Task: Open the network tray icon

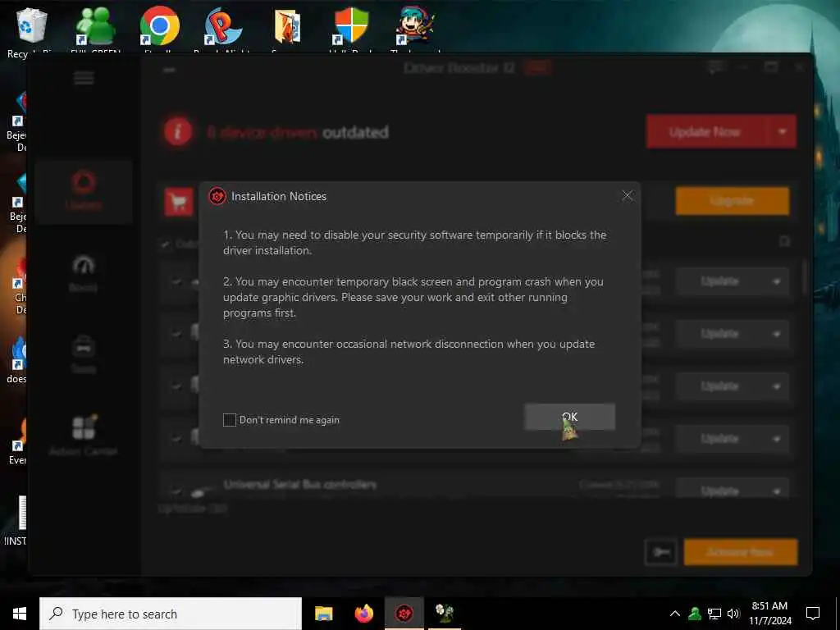Action: pyautogui.click(x=714, y=614)
